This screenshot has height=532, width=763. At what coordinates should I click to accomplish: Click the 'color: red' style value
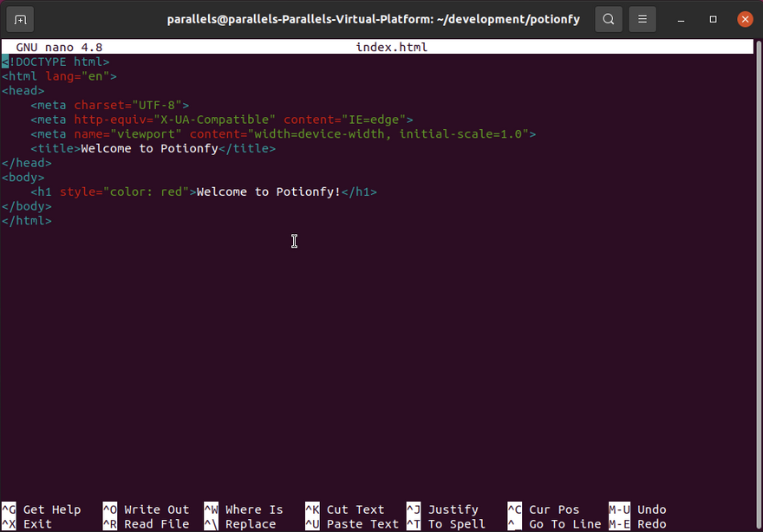point(146,191)
